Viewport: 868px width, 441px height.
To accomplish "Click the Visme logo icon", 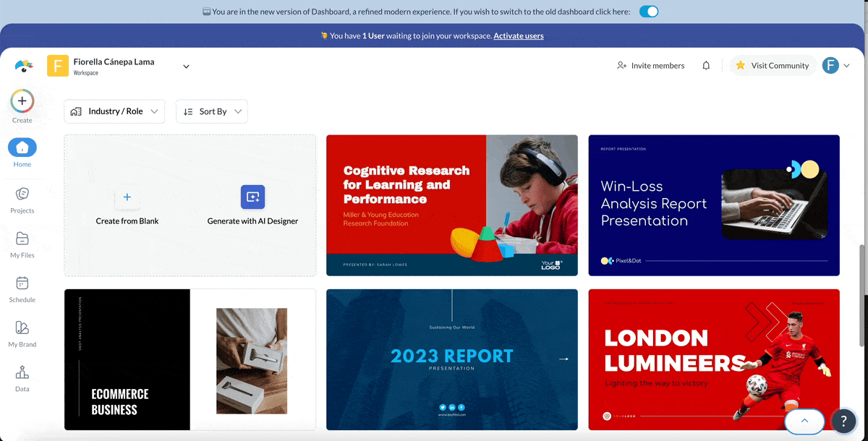I will (23, 67).
